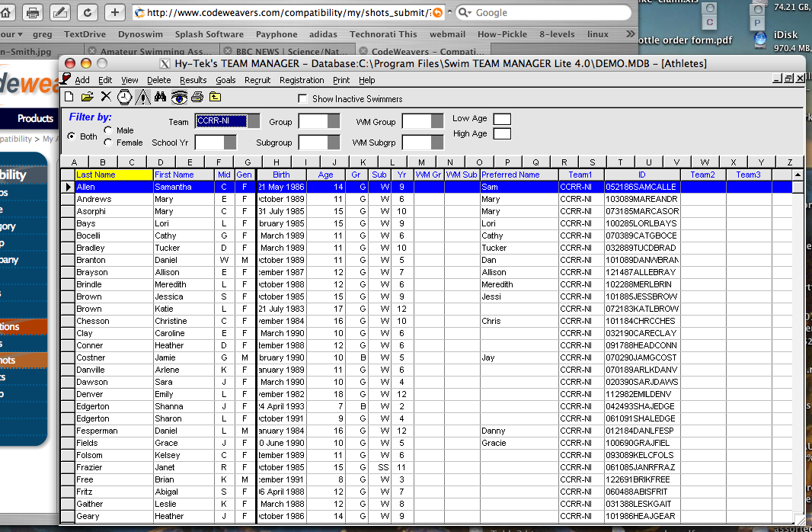Open the Registration menu

point(302,79)
